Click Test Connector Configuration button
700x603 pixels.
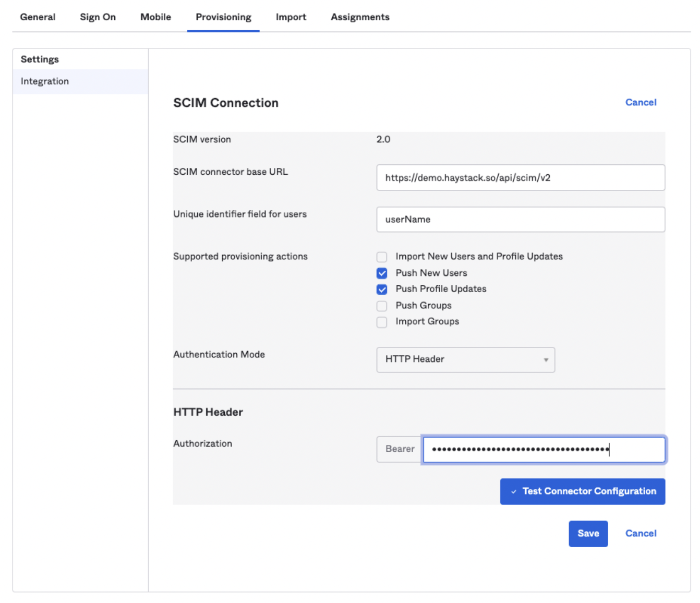coord(582,491)
